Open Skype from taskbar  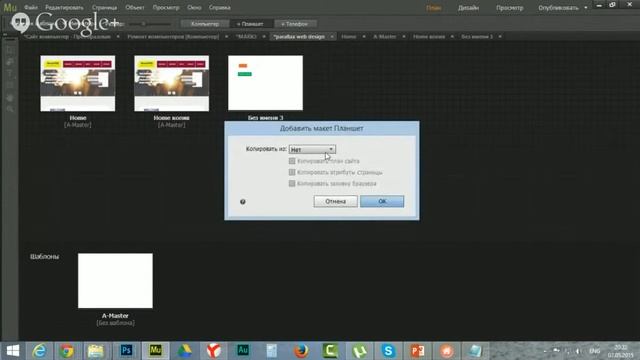(388, 351)
